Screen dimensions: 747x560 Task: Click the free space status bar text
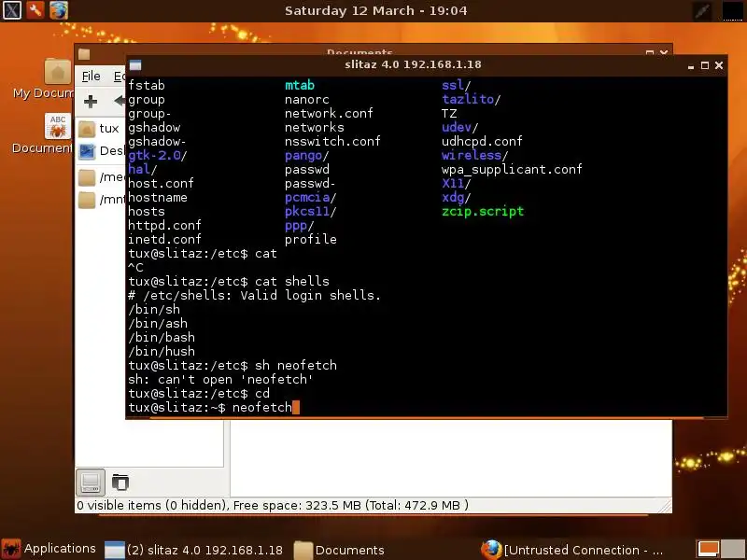(272, 505)
